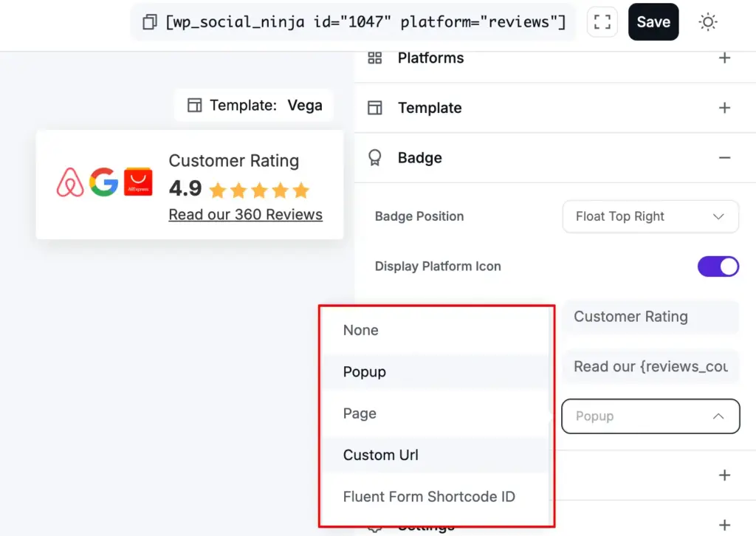Click the Platforms grid icon
This screenshot has width=756, height=536.
375,58
